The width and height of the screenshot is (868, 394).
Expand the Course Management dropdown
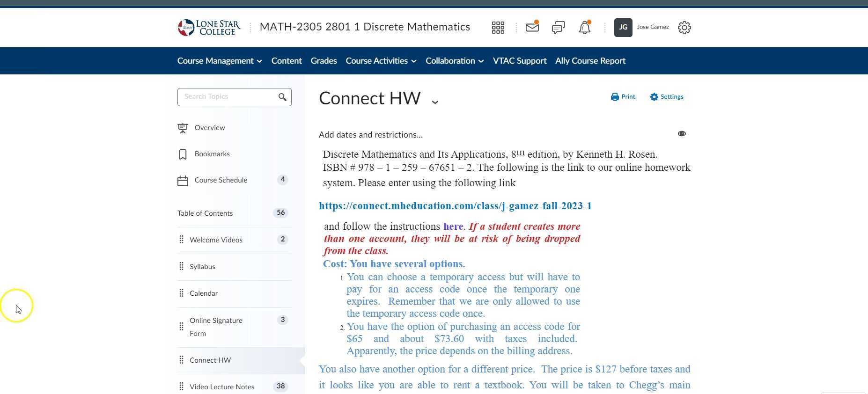pos(220,61)
